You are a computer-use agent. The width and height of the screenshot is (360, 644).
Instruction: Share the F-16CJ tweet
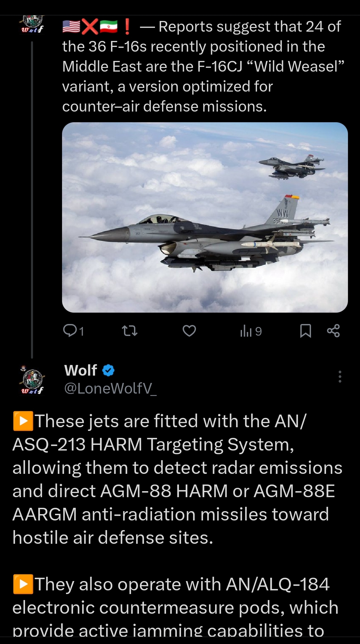point(333,331)
